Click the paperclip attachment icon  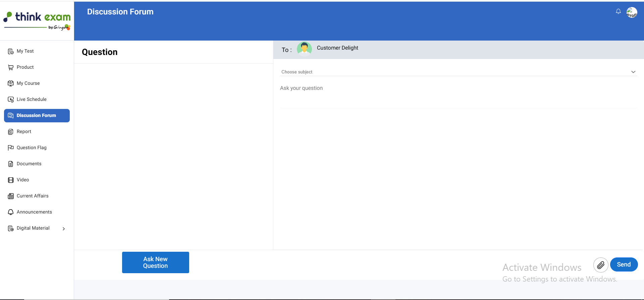coord(600,265)
